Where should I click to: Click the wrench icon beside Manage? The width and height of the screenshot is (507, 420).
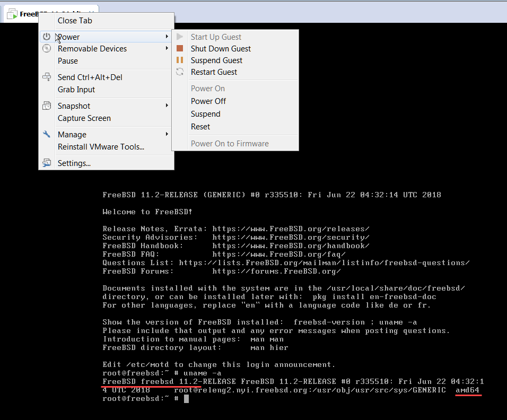coord(47,134)
